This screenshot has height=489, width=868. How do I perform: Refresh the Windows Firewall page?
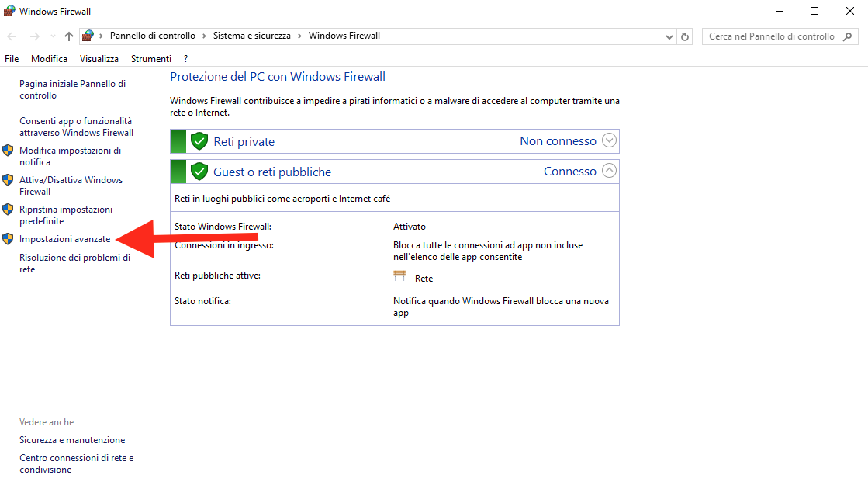(685, 36)
